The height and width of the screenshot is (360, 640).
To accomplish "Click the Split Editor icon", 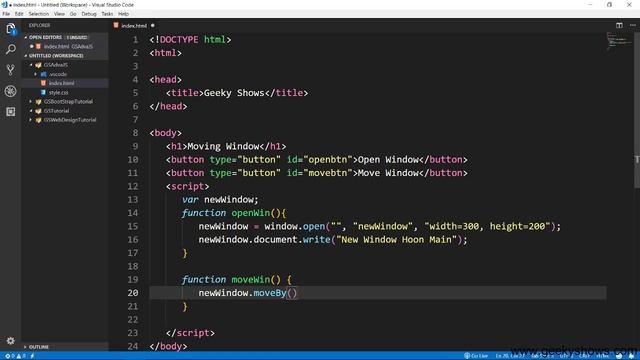I will click(619, 25).
